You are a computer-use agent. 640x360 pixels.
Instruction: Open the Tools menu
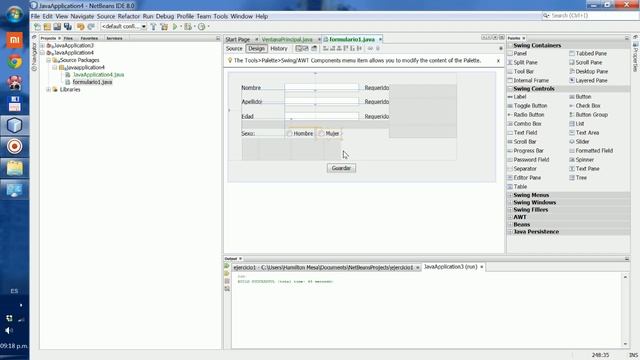click(220, 16)
